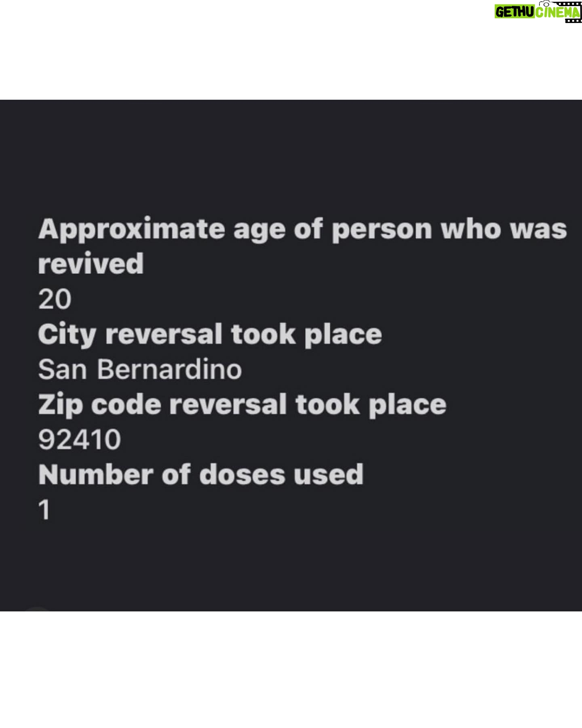The image size is (582, 728).
Task: Click the word 'revived' in the heading
Action: coord(91,263)
